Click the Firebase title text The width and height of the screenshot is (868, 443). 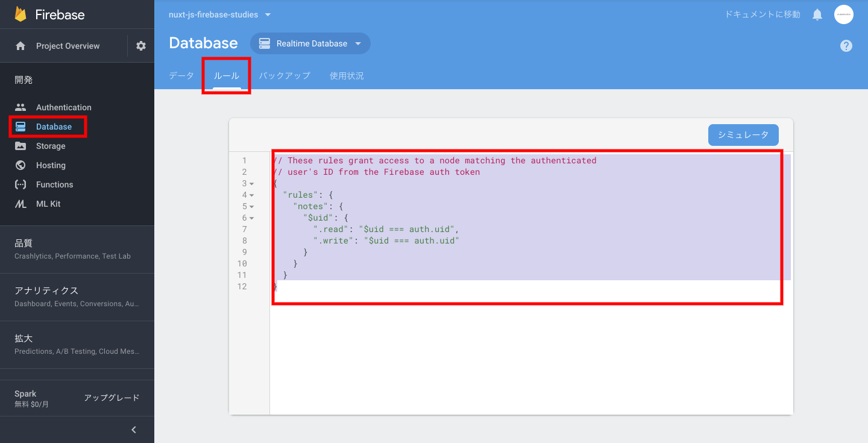(60, 14)
